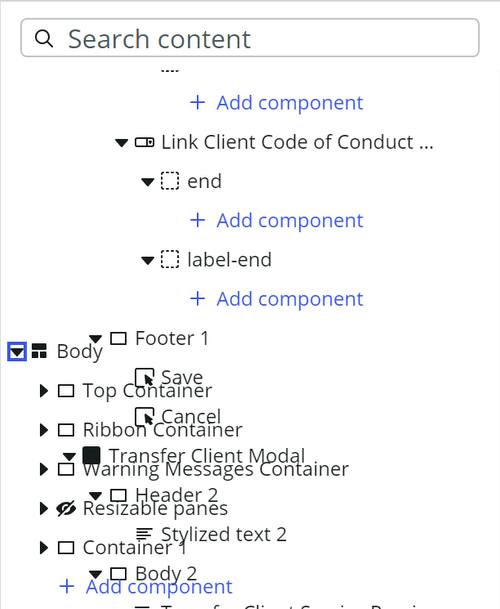Focus the Search content field
500x609 pixels.
click(x=250, y=38)
